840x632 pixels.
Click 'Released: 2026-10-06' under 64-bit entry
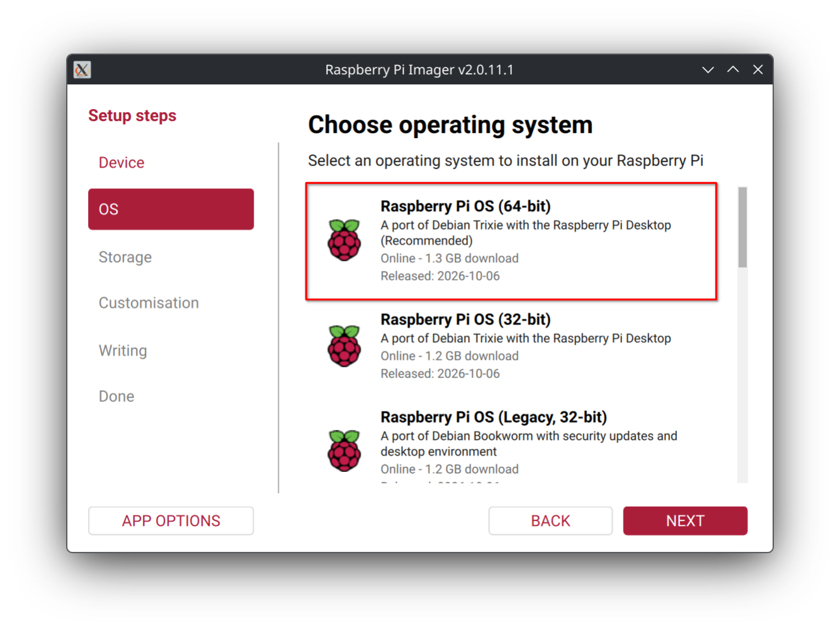tap(440, 276)
